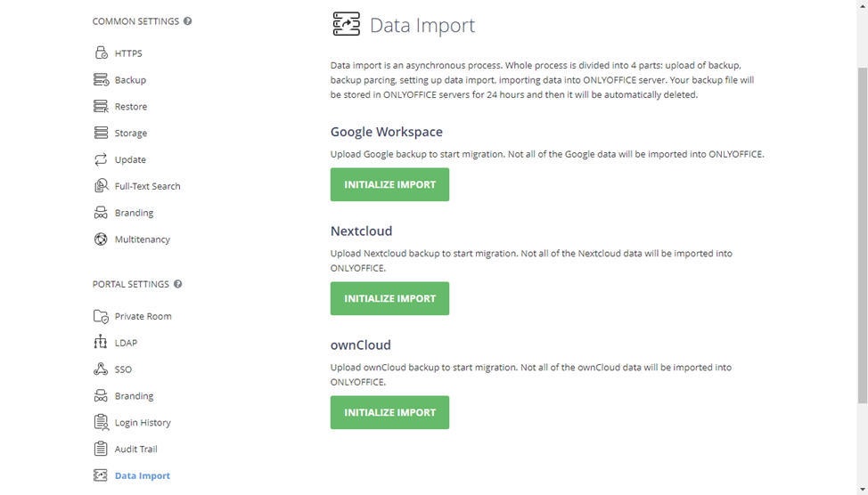The height and width of the screenshot is (495, 868).
Task: Click the Login History clipboard icon
Action: click(101, 422)
